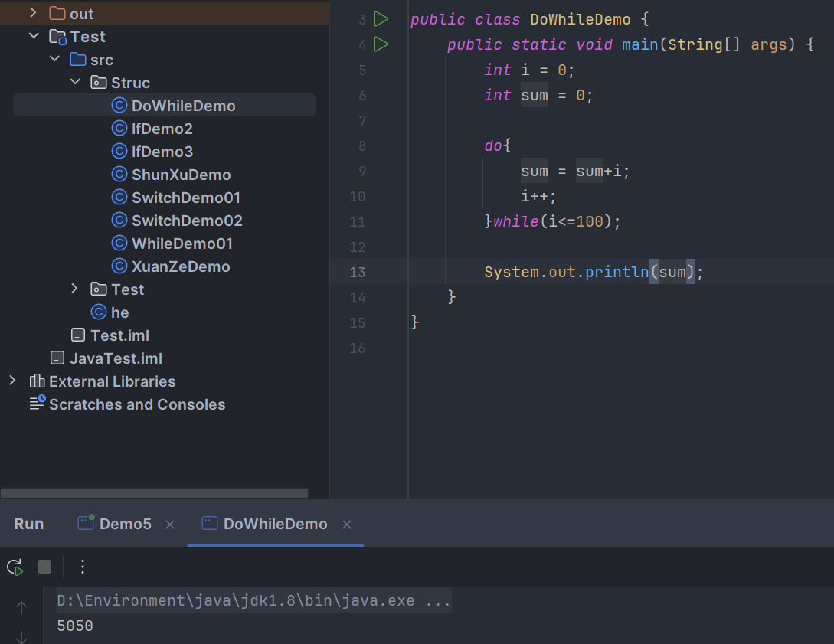Click the up arrow in console gutter
Viewport: 834px width, 644px height.
point(21,607)
